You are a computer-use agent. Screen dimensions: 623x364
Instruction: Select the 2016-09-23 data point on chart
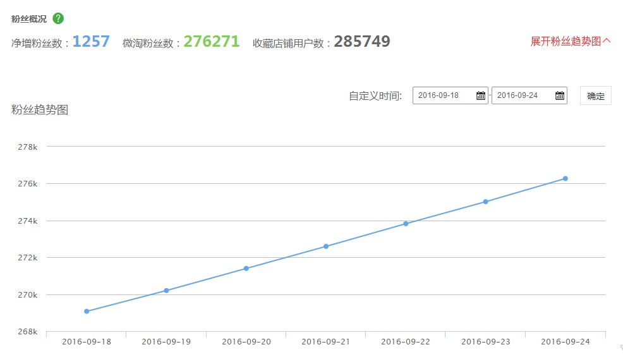485,202
